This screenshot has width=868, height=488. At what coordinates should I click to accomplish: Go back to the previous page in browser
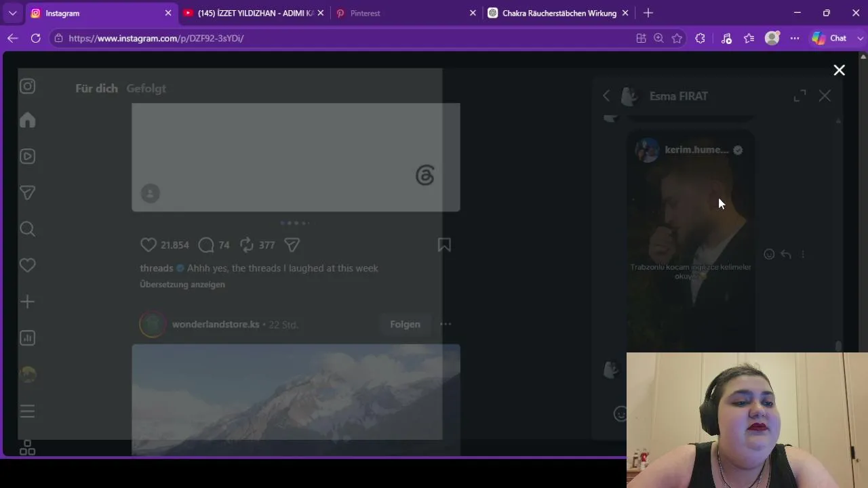[x=12, y=39]
